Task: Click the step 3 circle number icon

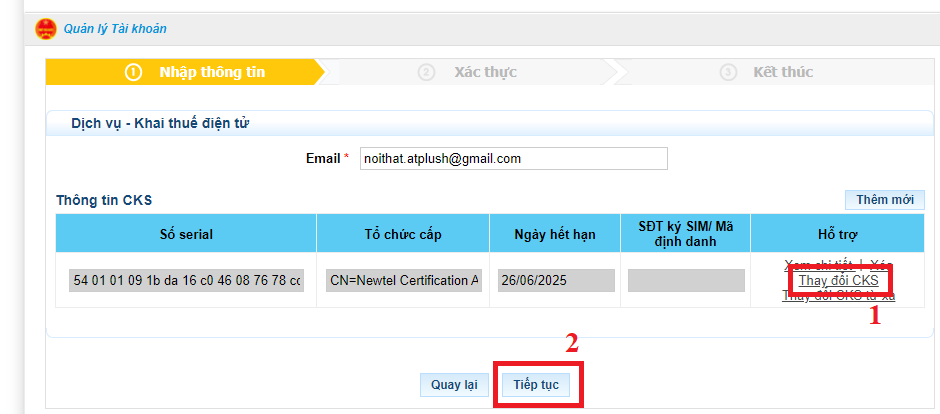Action: click(728, 72)
